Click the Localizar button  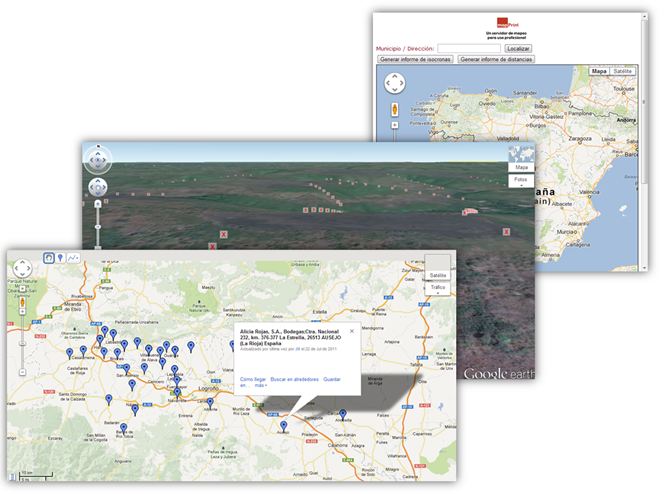[x=518, y=48]
